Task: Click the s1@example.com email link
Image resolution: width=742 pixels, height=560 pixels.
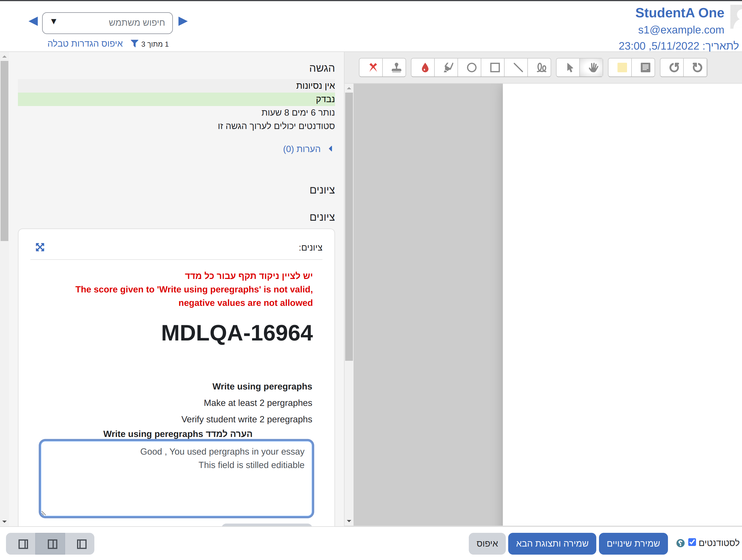Action: point(681,30)
